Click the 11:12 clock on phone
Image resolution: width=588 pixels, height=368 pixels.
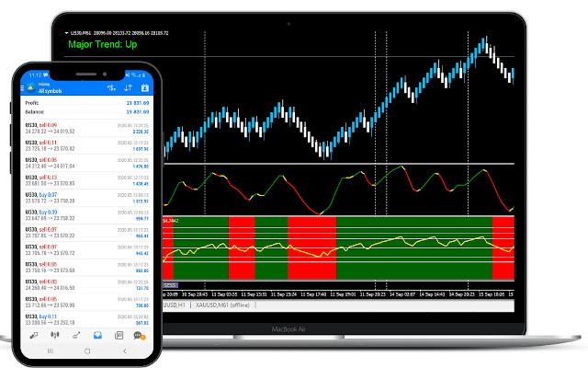coord(35,75)
